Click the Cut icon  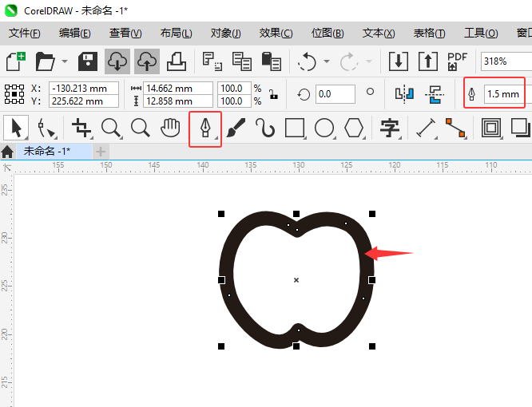tap(212, 61)
